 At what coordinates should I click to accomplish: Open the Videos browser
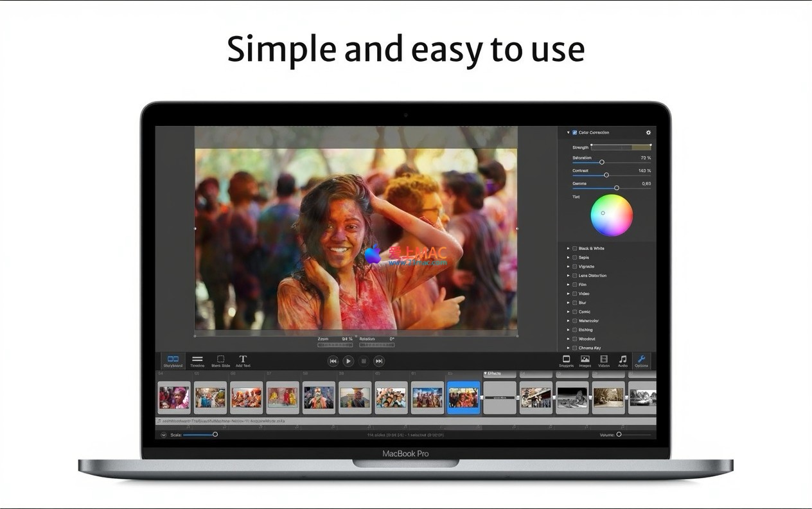(604, 361)
